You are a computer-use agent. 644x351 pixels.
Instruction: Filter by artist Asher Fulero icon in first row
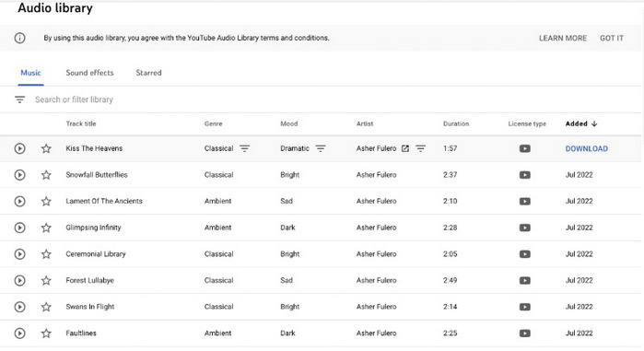[x=420, y=148]
